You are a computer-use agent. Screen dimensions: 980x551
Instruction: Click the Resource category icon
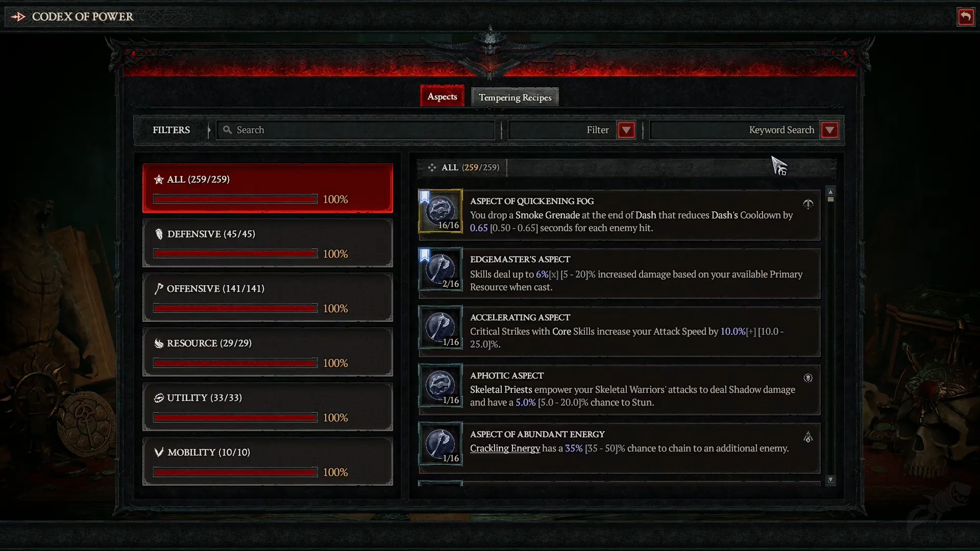pos(159,343)
